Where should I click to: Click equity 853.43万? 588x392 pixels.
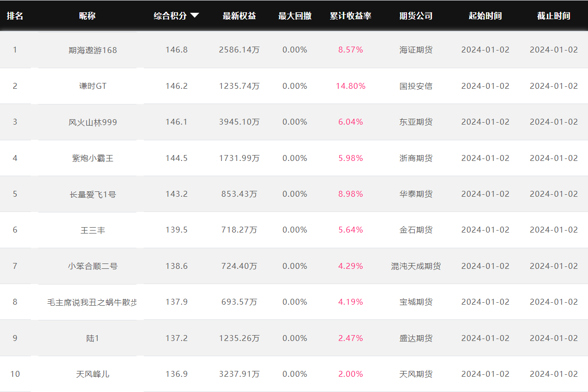tap(239, 194)
